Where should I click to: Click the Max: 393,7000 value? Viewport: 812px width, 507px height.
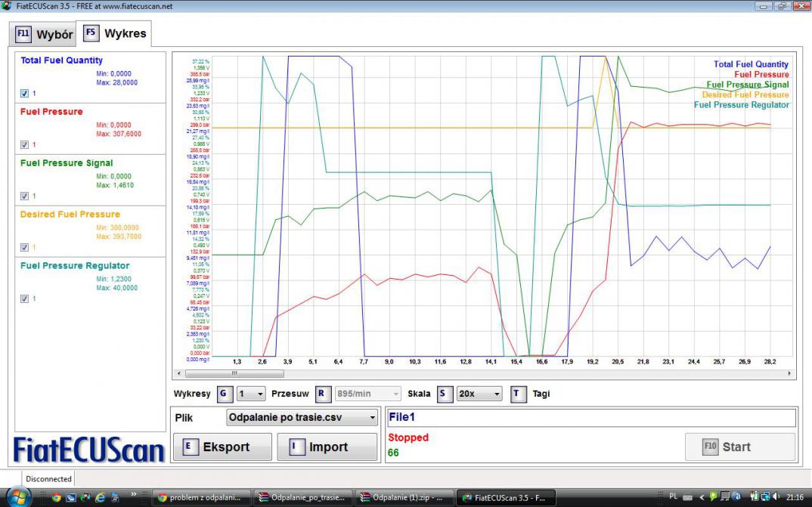tap(119, 237)
